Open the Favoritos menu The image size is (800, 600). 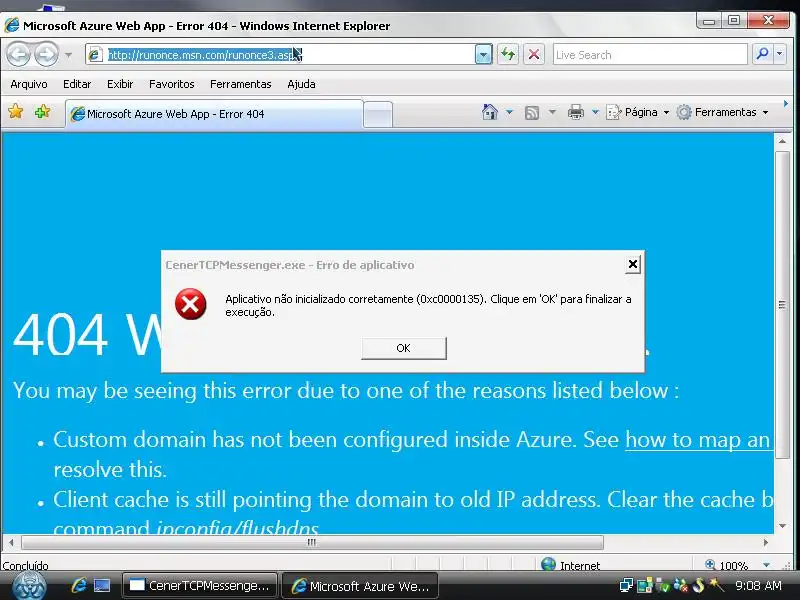(171, 84)
